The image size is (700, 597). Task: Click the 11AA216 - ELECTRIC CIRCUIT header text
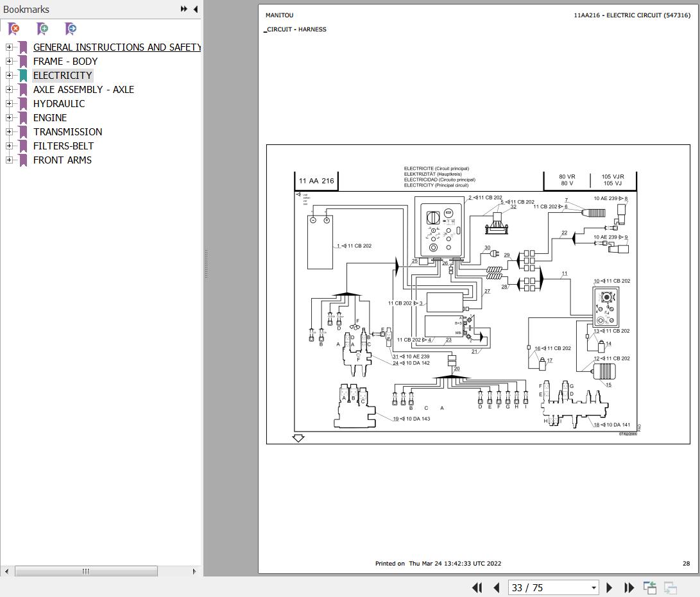(632, 15)
